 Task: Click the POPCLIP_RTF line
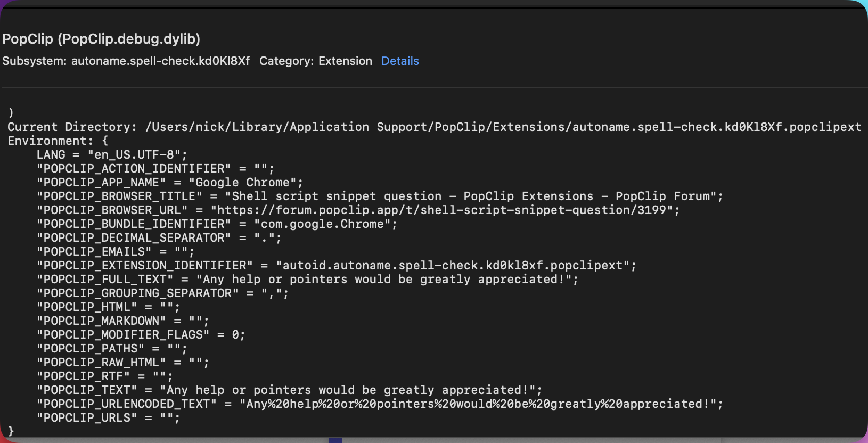coord(104,376)
